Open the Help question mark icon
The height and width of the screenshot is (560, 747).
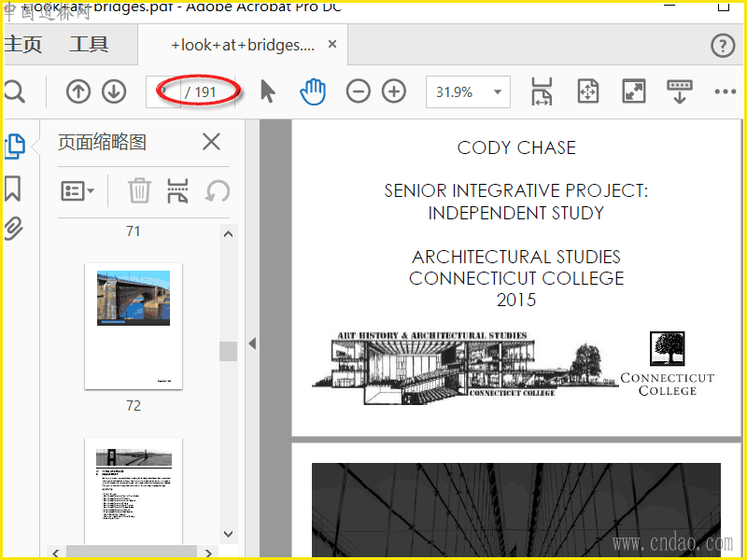723,46
